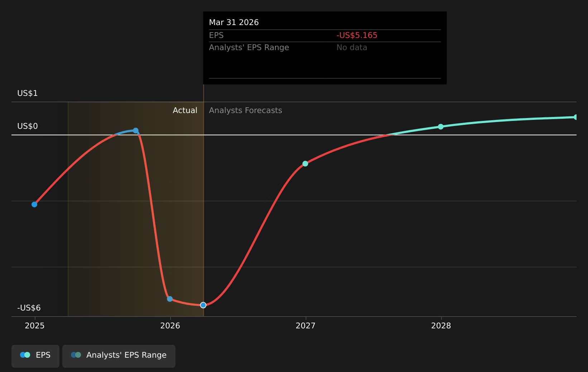Toggle the EPS legend button
The height and width of the screenshot is (372, 588).
click(35, 356)
